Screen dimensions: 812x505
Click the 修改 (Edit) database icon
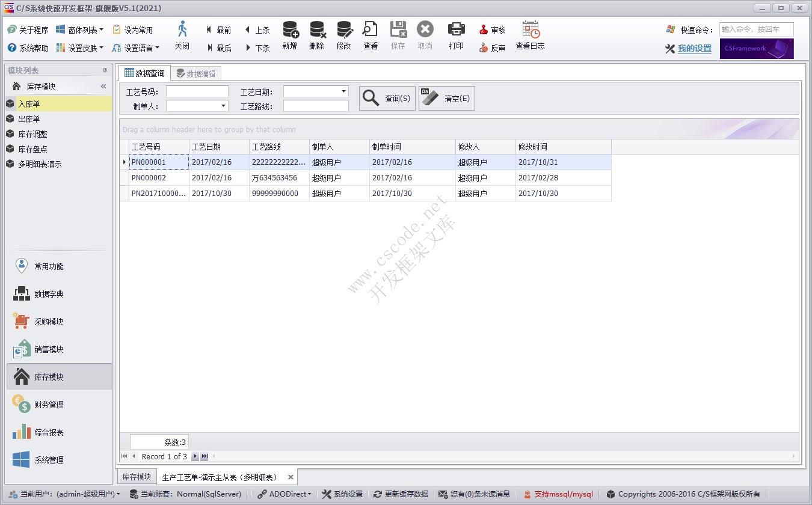(344, 35)
